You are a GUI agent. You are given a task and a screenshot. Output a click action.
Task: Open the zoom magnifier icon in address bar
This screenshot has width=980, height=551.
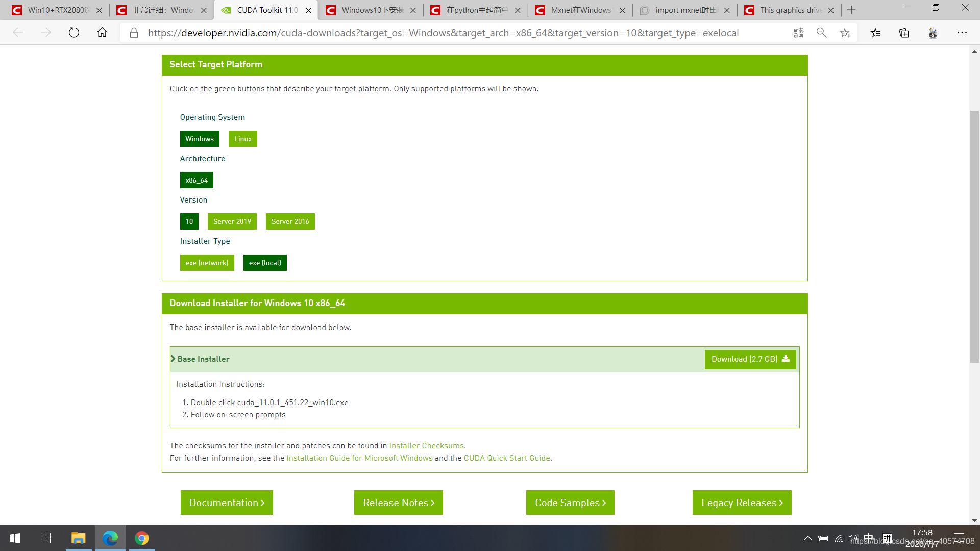[x=821, y=33]
